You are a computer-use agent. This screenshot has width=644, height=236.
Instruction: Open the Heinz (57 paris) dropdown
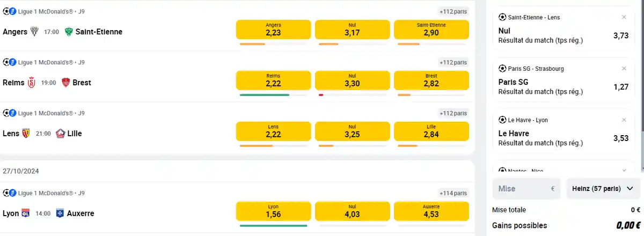coord(604,189)
